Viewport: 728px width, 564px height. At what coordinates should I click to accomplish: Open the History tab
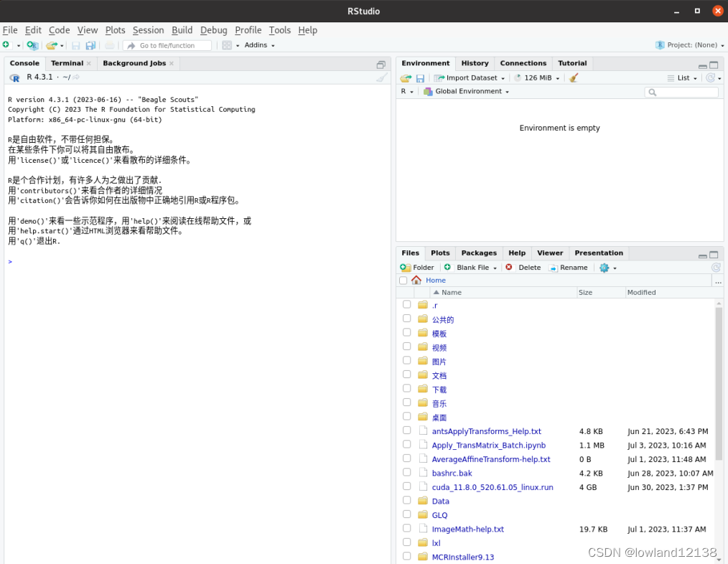(475, 63)
